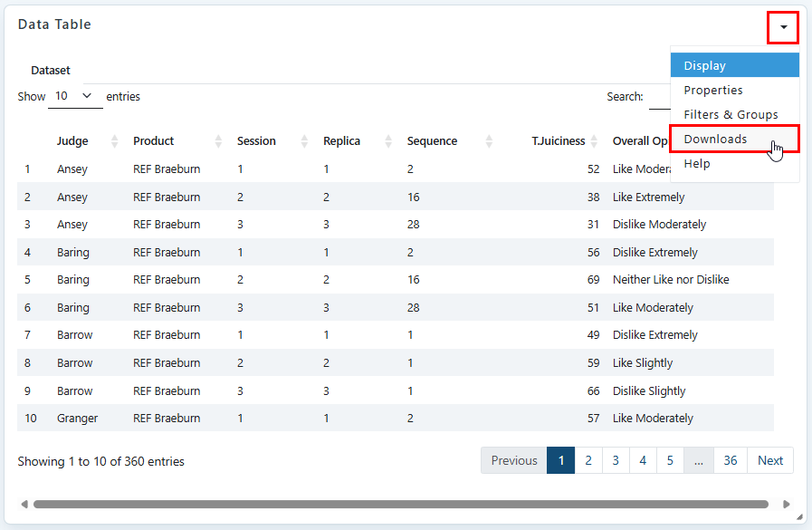
Task: Click 'Showing 1 to 10 of 360 entries'
Action: [x=101, y=461]
